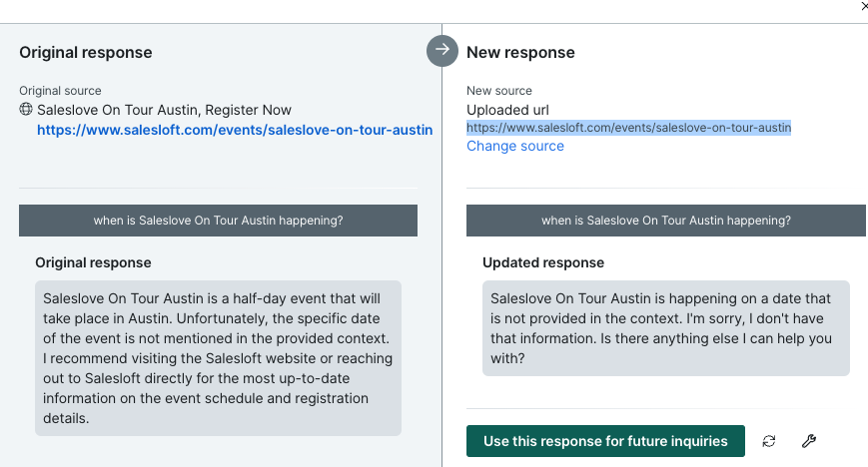Viewport: 868px width, 467px height.
Task: Click the globe icon beside Saleslove On Tour
Action: coord(26,109)
